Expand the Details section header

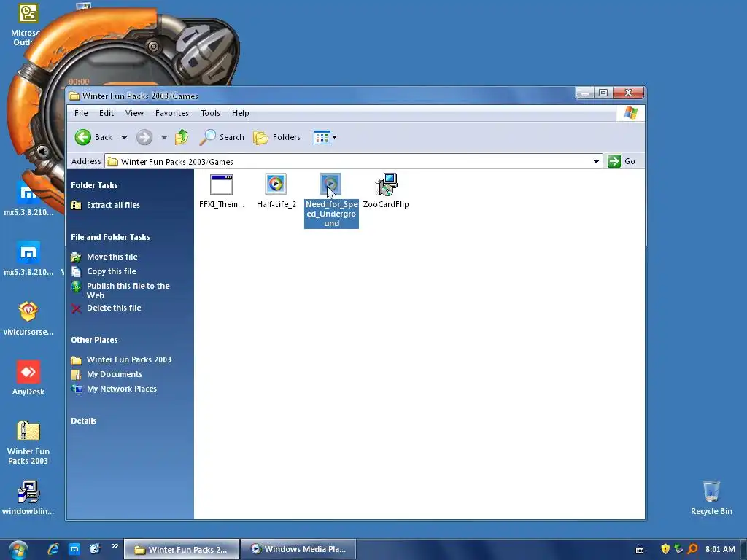(x=84, y=421)
